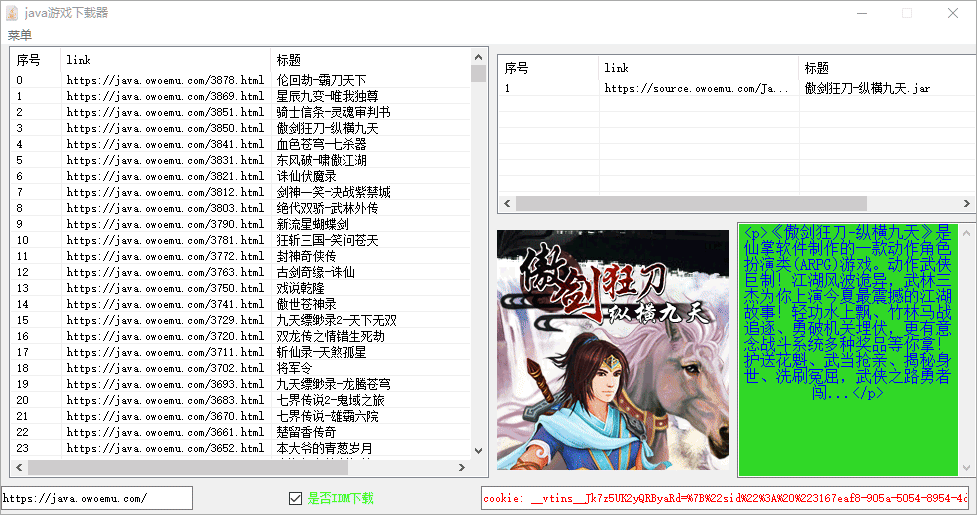Select the row titled 伦回劫-霸刀天下

[241, 80]
